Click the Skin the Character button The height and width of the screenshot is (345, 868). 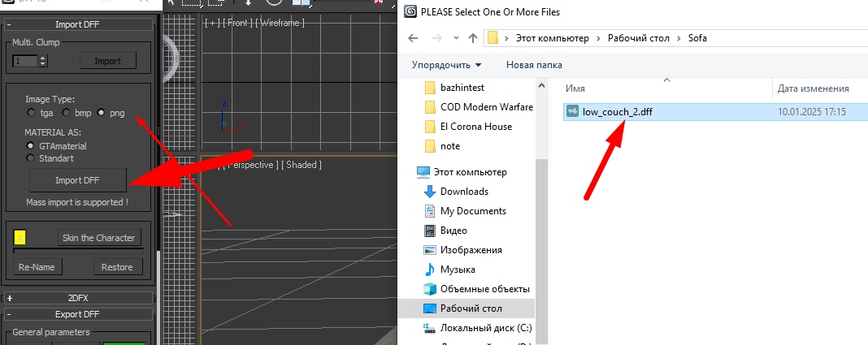point(99,238)
